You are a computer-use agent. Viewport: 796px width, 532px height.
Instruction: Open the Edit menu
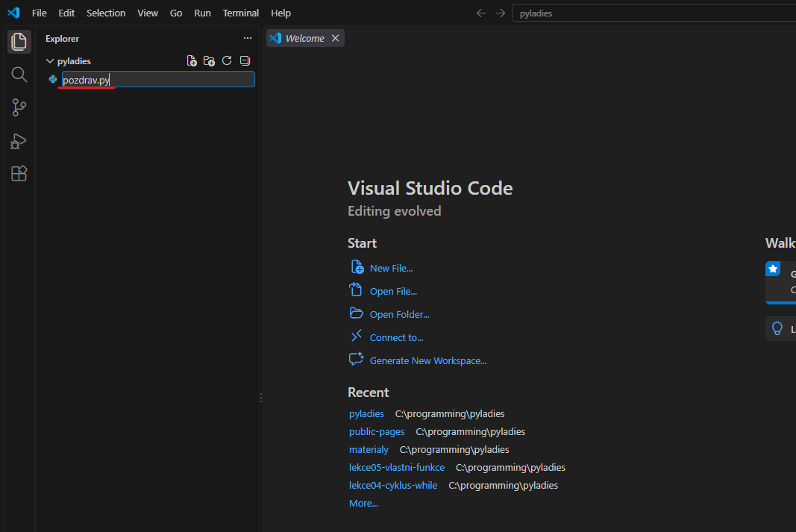coord(66,13)
